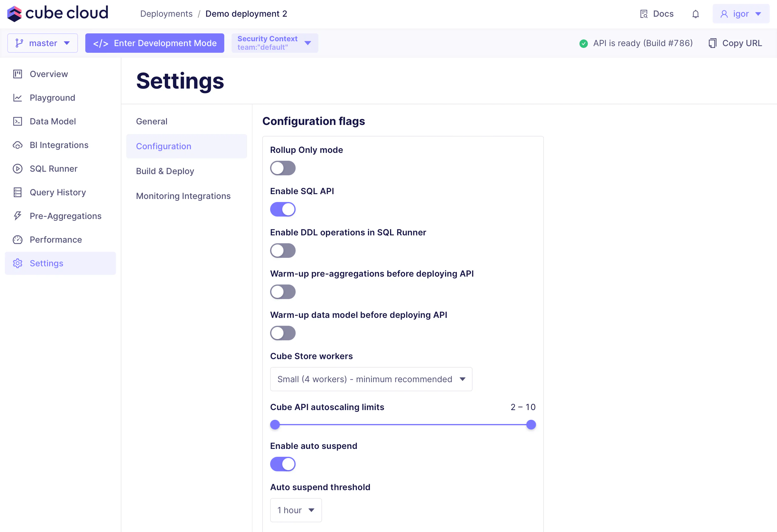
Task: Click the Copy URL clipboard icon
Action: [x=712, y=43]
